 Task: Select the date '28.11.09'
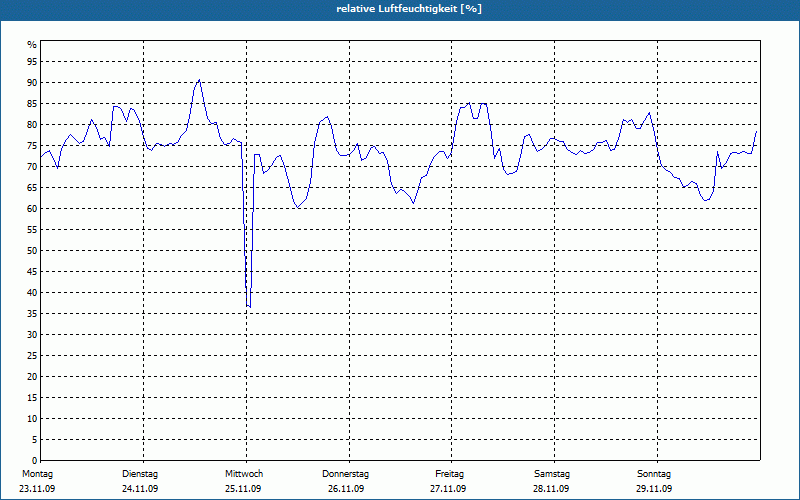[x=551, y=489]
